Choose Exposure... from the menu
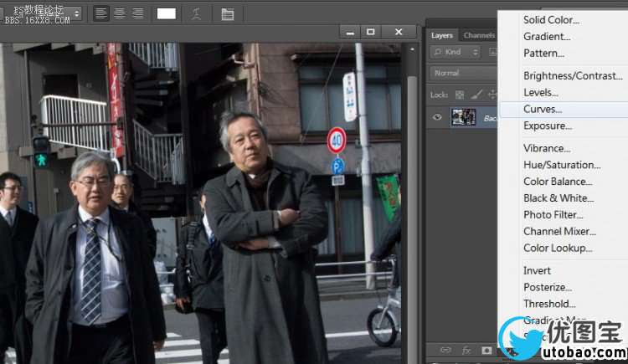Screen dimensions: 628x364 pos(548,126)
